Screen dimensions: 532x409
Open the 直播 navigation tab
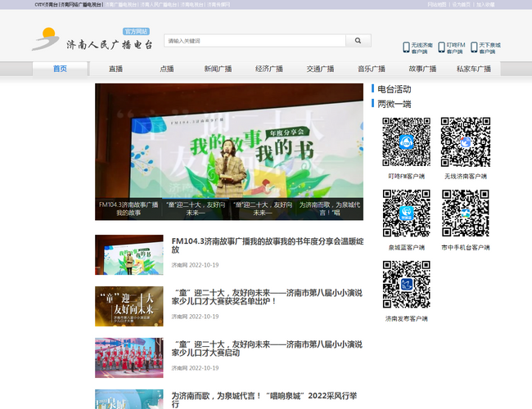point(115,70)
